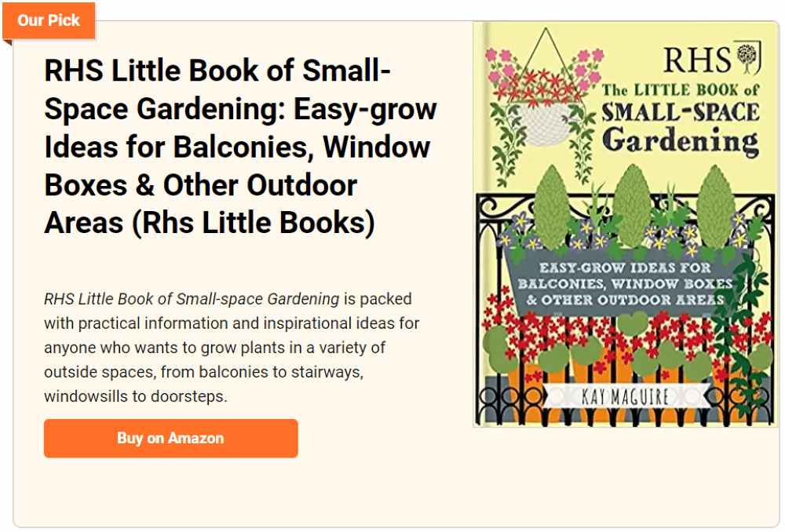Viewport: 785px width, 532px height.
Task: Click the Buy on Amazon button
Action: point(170,438)
